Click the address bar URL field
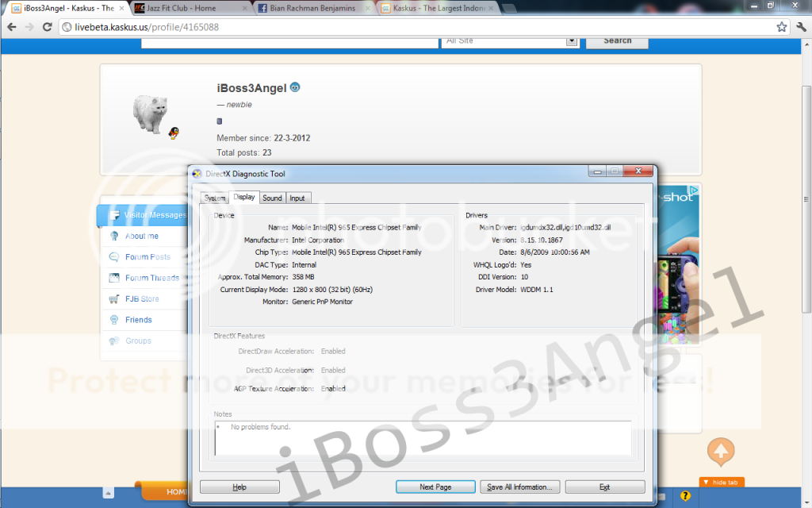The image size is (812, 508). tap(417, 27)
